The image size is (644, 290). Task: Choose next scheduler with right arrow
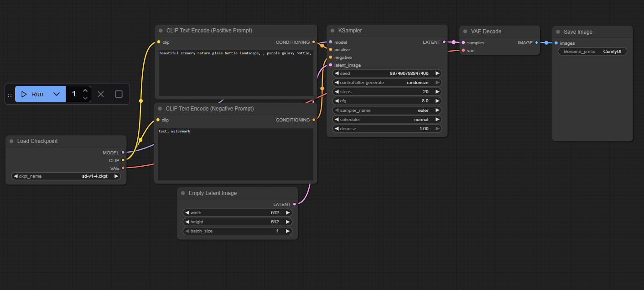437,120
